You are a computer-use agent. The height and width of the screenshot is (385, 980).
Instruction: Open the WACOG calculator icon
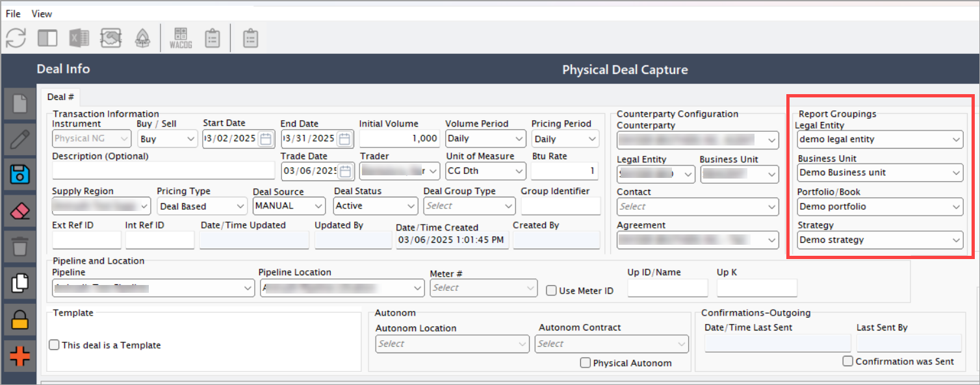pyautogui.click(x=180, y=38)
